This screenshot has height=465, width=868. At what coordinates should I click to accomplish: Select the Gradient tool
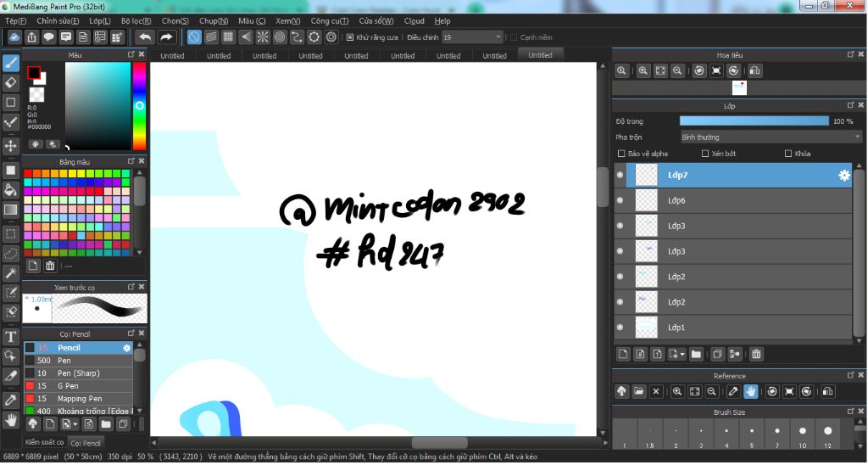tap(10, 210)
